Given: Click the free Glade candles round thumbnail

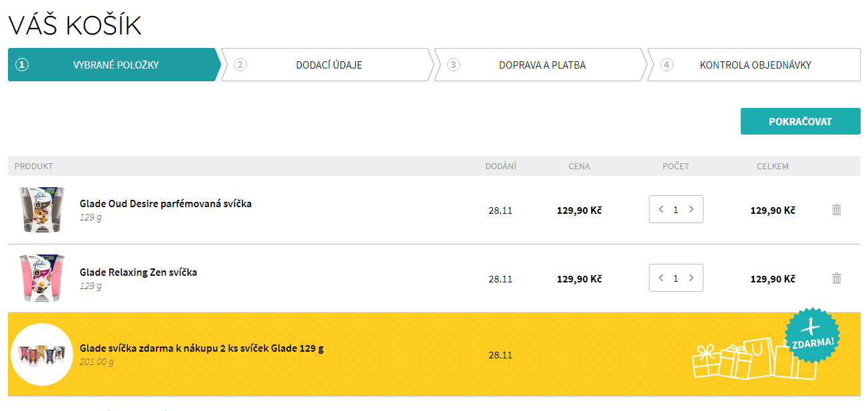Looking at the screenshot, I should pyautogui.click(x=42, y=354).
